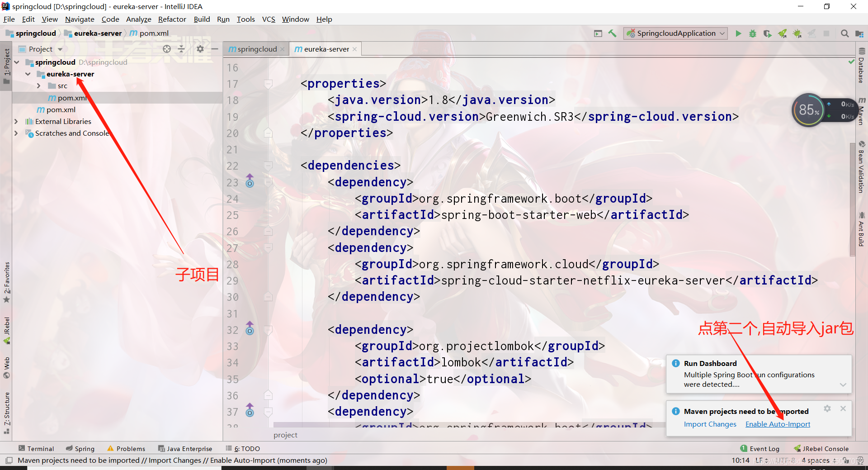Image resolution: width=868 pixels, height=470 pixels.
Task: Open JRebel Console
Action: (x=821, y=449)
